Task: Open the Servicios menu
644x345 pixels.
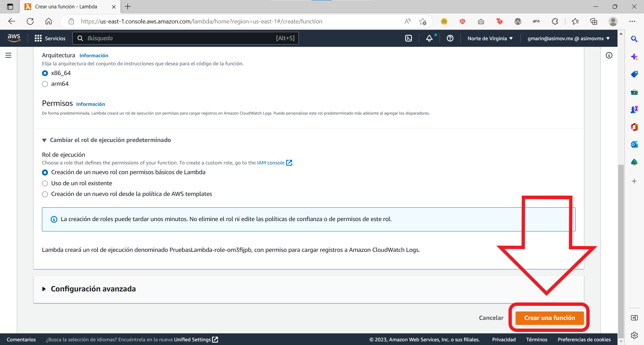Action: point(50,39)
